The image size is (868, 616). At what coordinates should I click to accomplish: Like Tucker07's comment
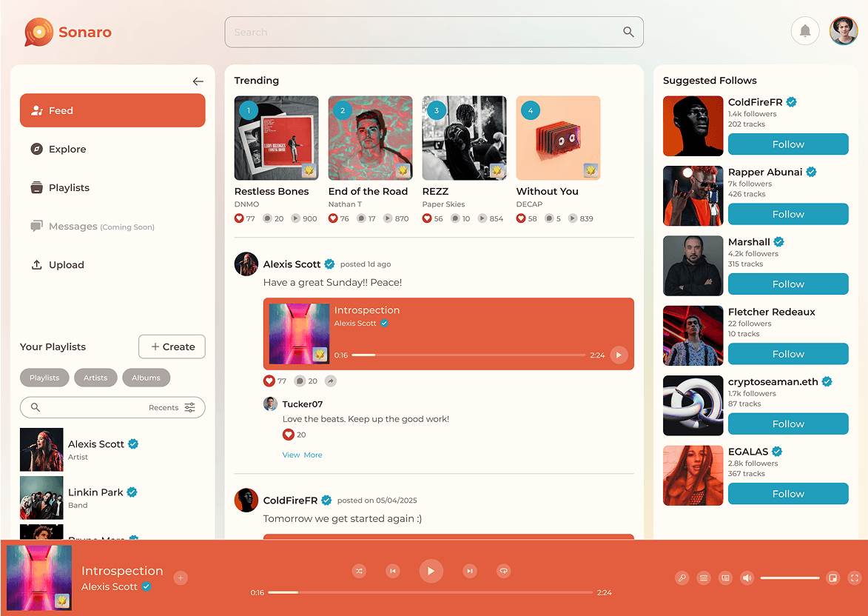(x=288, y=435)
